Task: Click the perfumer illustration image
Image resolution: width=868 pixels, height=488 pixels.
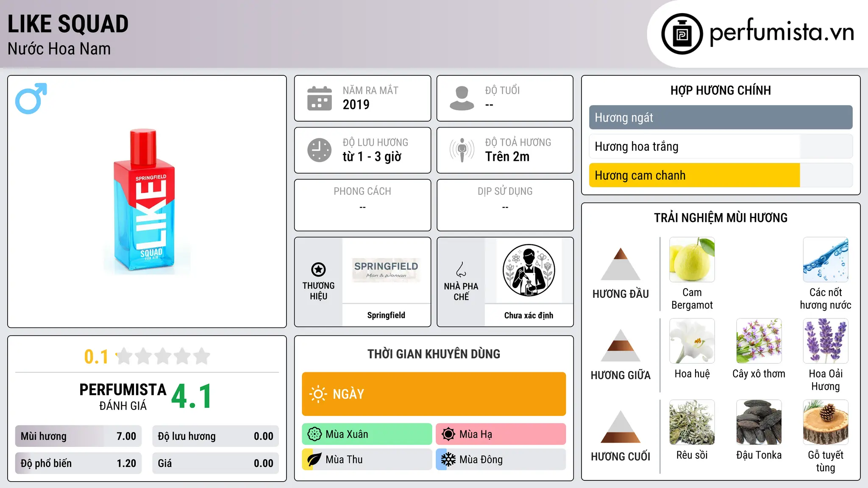Action: [x=529, y=270]
